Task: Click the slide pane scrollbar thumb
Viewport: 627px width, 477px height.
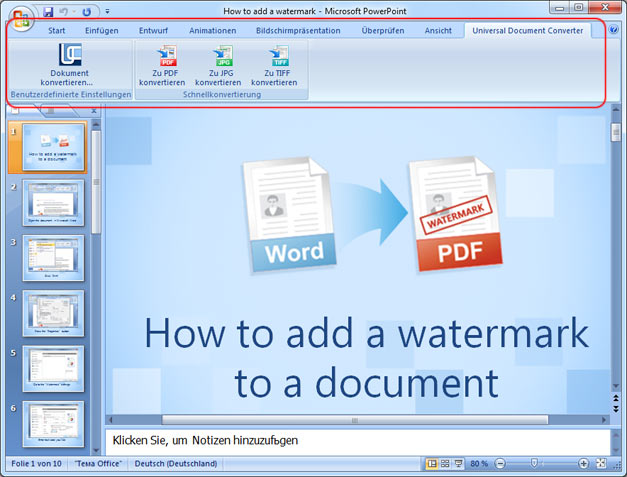Action: point(96,182)
